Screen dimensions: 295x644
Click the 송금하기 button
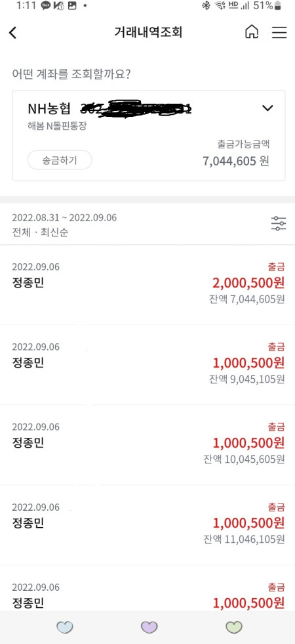(60, 160)
